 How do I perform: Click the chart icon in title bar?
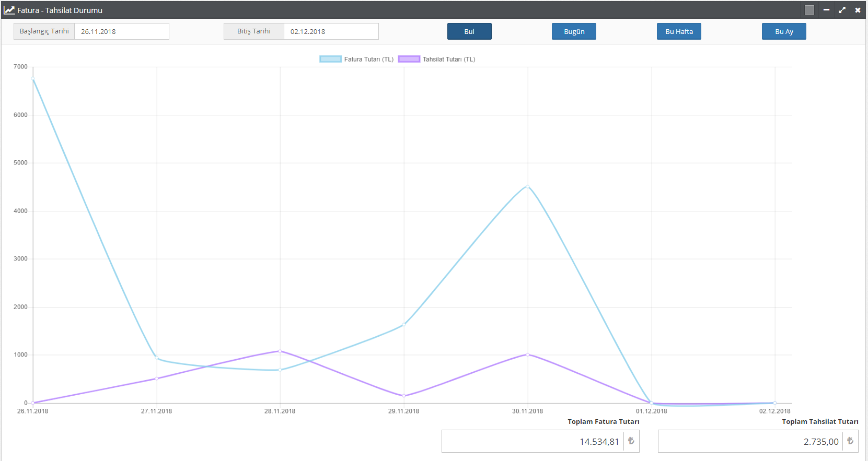tap(9, 10)
